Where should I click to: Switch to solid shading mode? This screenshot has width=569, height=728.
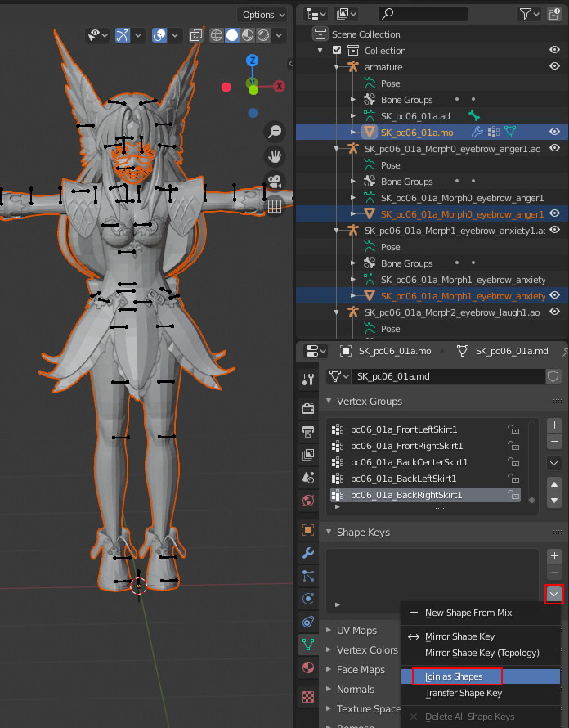[232, 35]
